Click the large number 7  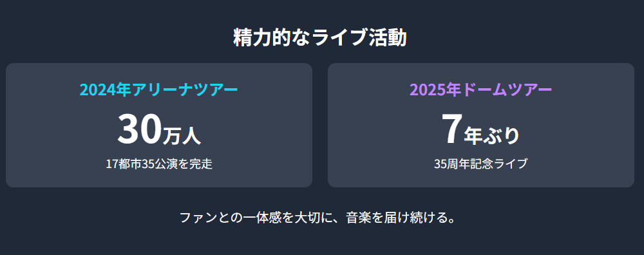[452, 129]
